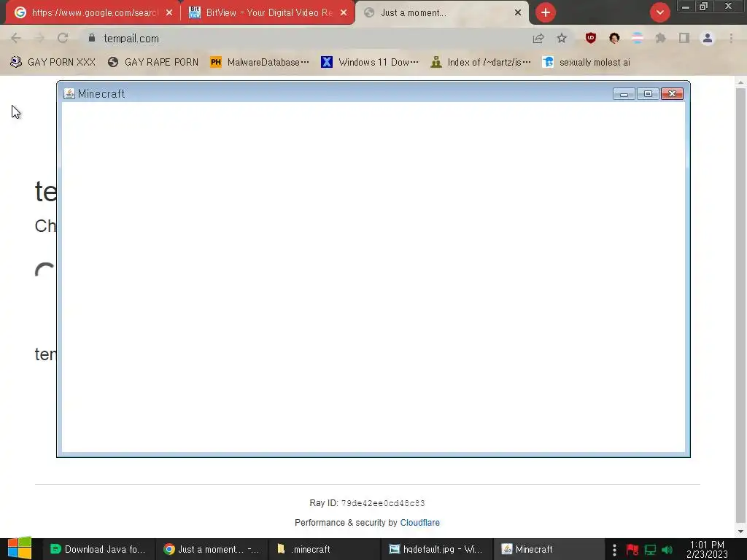Open the Windows Start menu
Image resolution: width=747 pixels, height=560 pixels.
coord(20,549)
